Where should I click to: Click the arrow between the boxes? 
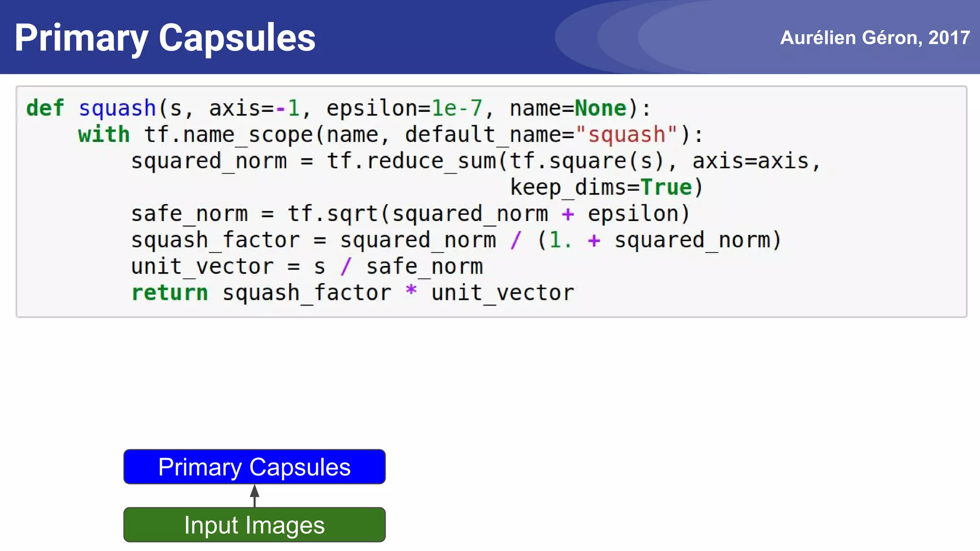pos(255,496)
